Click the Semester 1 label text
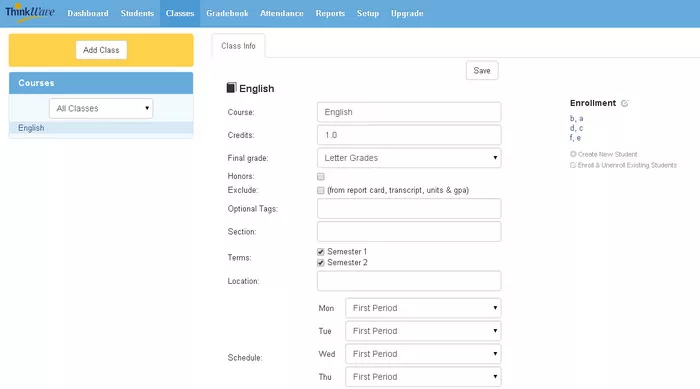Image resolution: width=700 pixels, height=389 pixels. pos(347,252)
